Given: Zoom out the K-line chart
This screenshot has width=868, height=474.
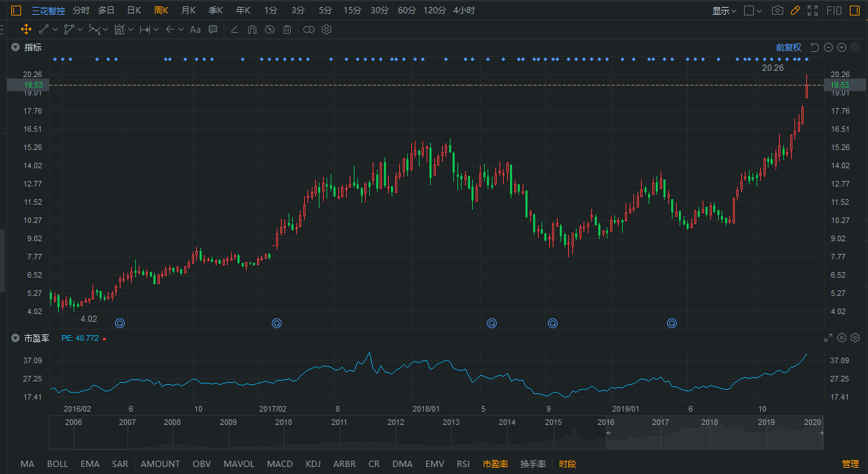Looking at the screenshot, I should [828, 48].
